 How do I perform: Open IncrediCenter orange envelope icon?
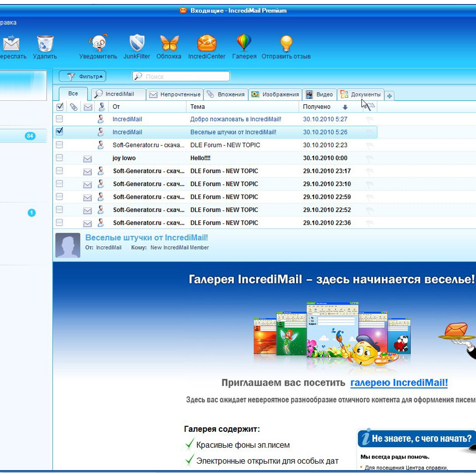tap(207, 43)
